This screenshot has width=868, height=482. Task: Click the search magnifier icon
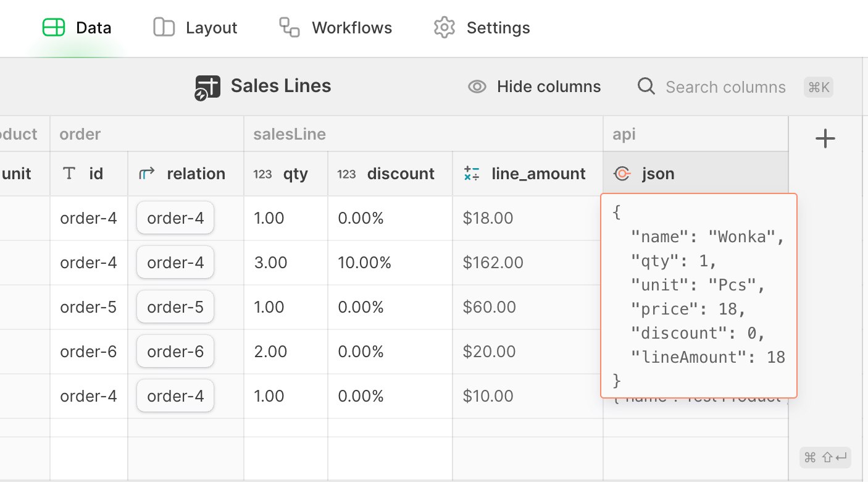point(646,87)
